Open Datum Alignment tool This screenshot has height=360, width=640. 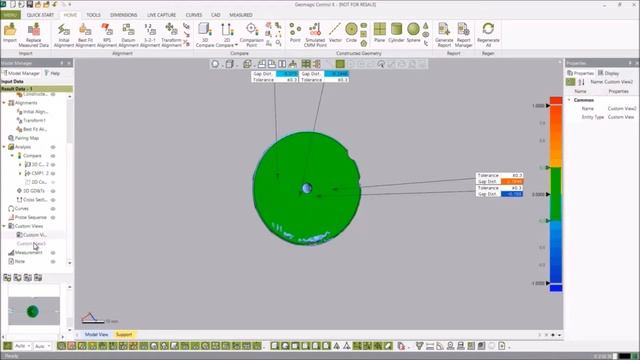(128, 35)
